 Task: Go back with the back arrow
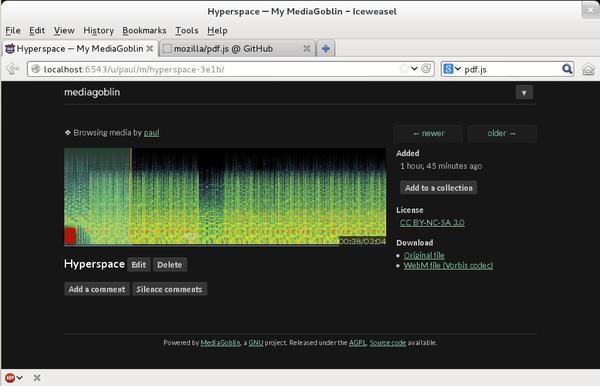13,69
